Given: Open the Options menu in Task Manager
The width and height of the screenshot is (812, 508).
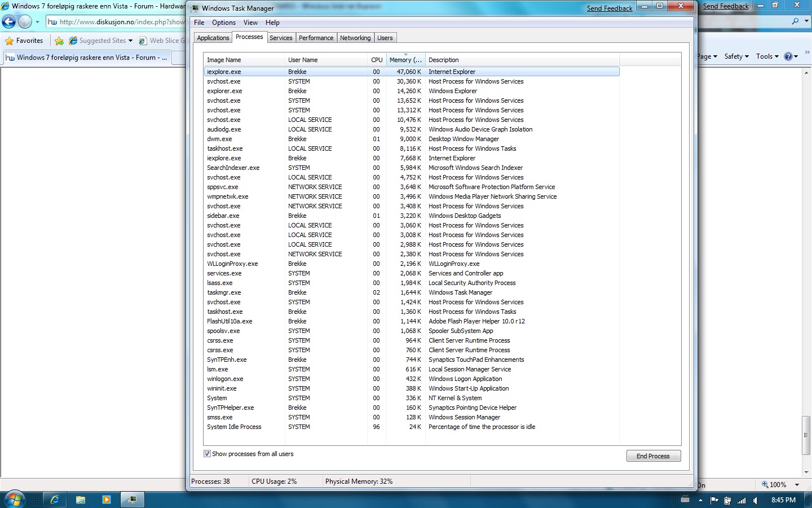Looking at the screenshot, I should coord(224,23).
